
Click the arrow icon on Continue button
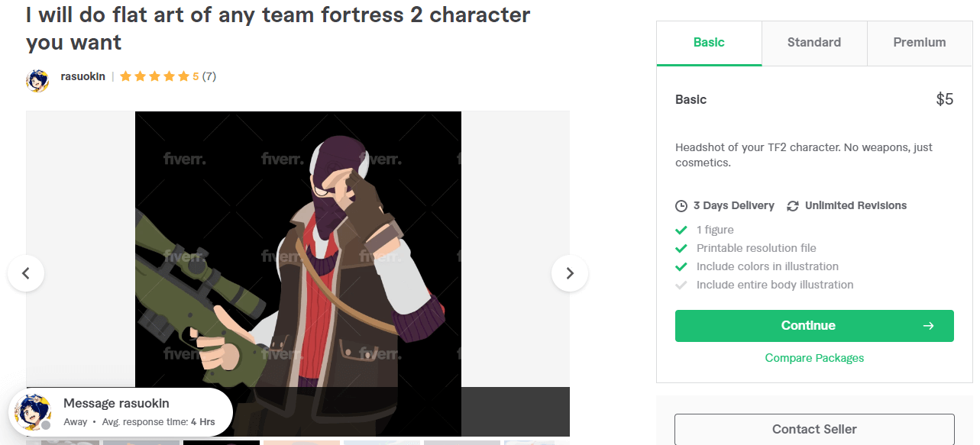pyautogui.click(x=928, y=326)
